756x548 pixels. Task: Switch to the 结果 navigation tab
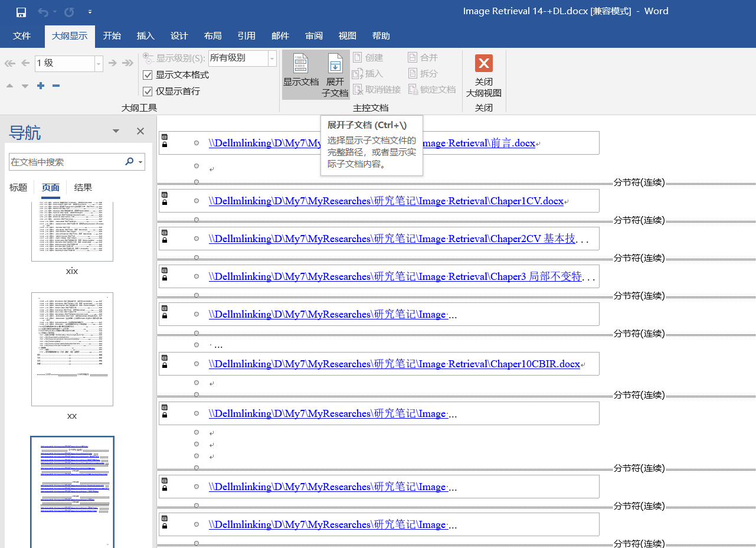click(x=83, y=188)
